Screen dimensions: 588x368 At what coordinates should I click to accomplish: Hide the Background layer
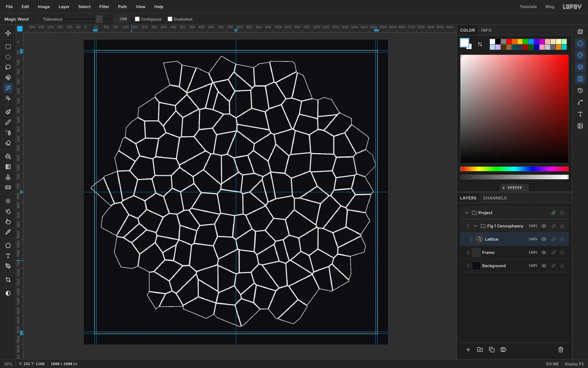tap(544, 266)
